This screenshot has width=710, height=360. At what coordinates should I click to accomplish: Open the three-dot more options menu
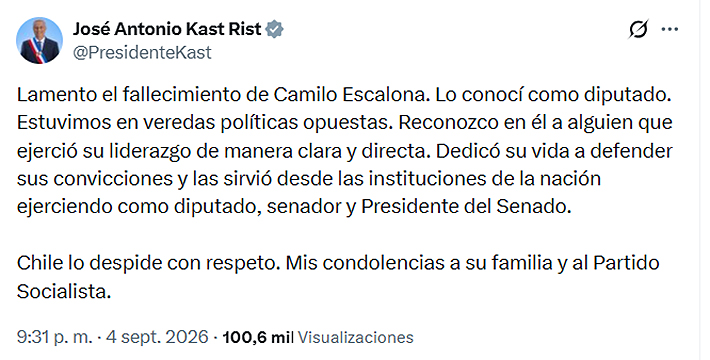pyautogui.click(x=670, y=29)
